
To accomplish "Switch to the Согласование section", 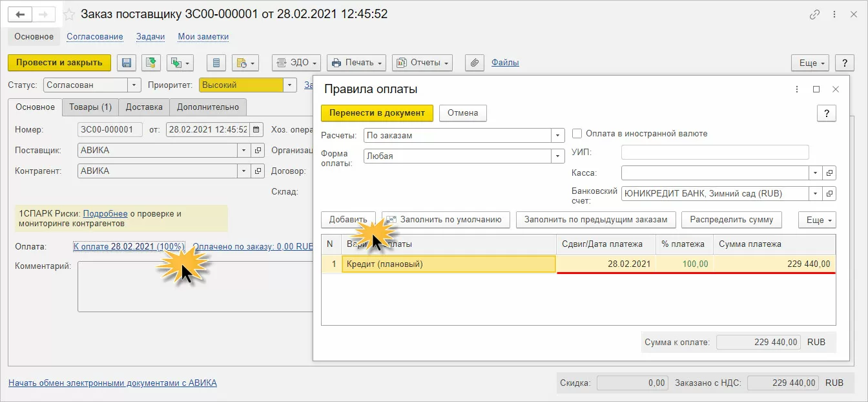I will tap(95, 37).
